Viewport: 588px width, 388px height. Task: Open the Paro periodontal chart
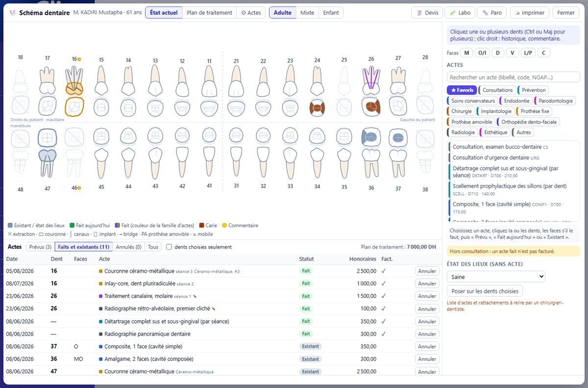[492, 13]
